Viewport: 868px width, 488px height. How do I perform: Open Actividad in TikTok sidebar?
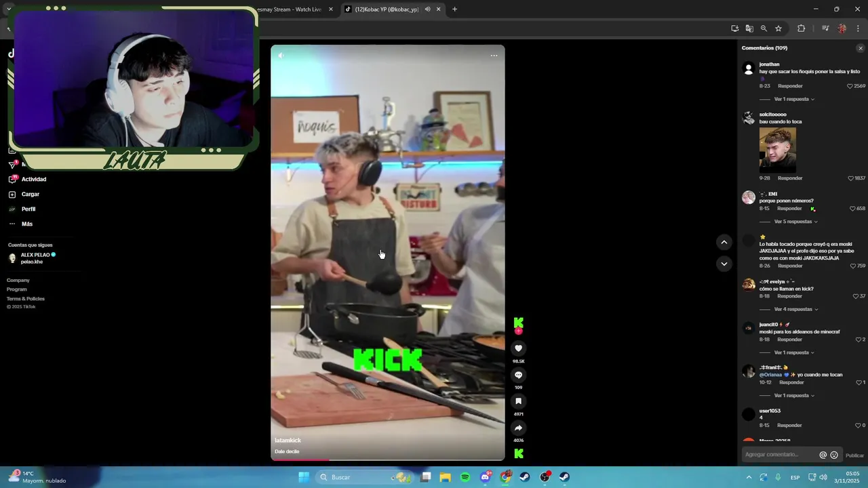pyautogui.click(x=34, y=180)
